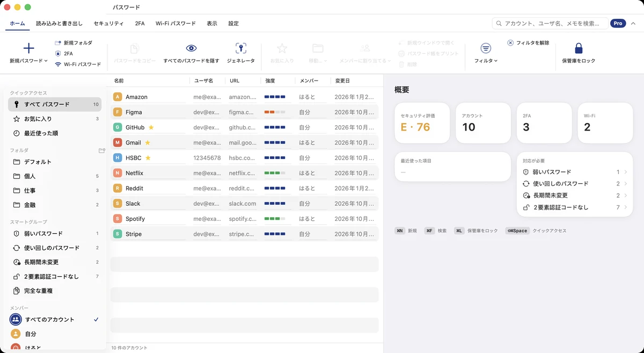Click the フィルタ funnel icon
This screenshot has width=644, height=353.
coord(486,48)
